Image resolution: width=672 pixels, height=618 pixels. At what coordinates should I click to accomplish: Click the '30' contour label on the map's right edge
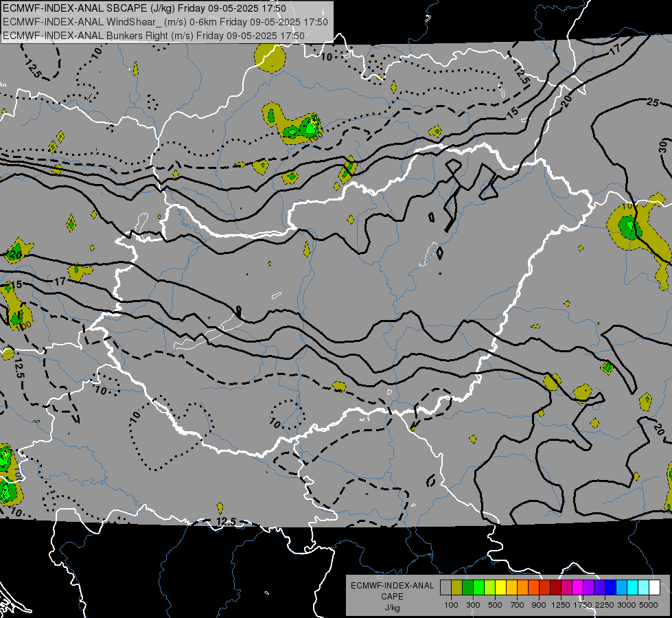(663, 147)
